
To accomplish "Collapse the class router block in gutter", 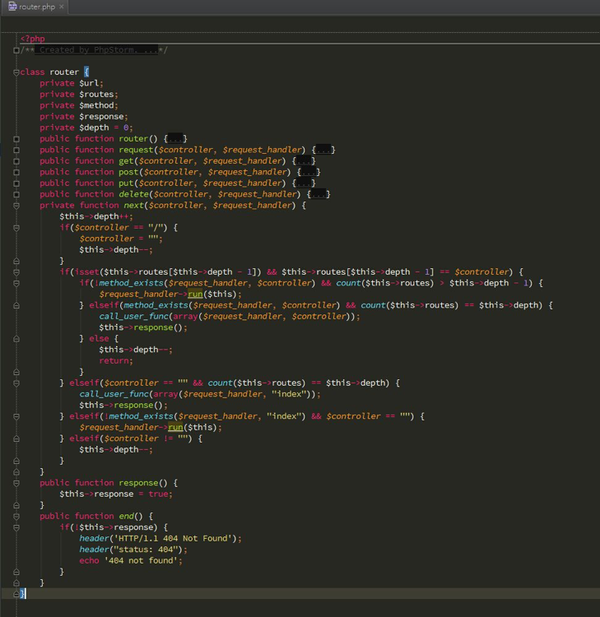I will [18, 72].
